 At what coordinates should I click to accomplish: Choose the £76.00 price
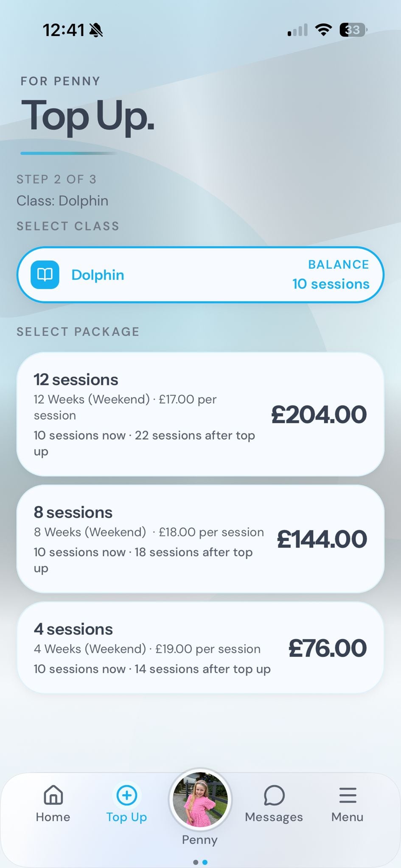328,648
